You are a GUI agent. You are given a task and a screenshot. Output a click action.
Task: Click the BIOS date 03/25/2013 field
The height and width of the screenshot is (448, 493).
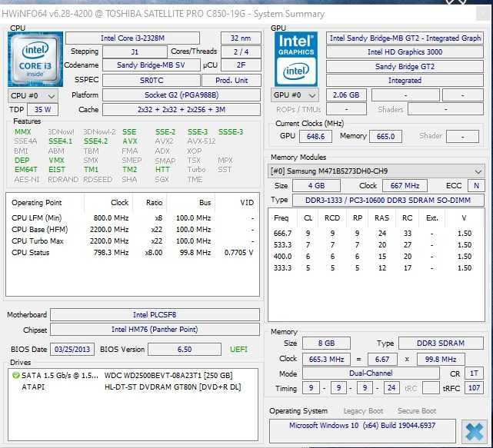(x=72, y=350)
